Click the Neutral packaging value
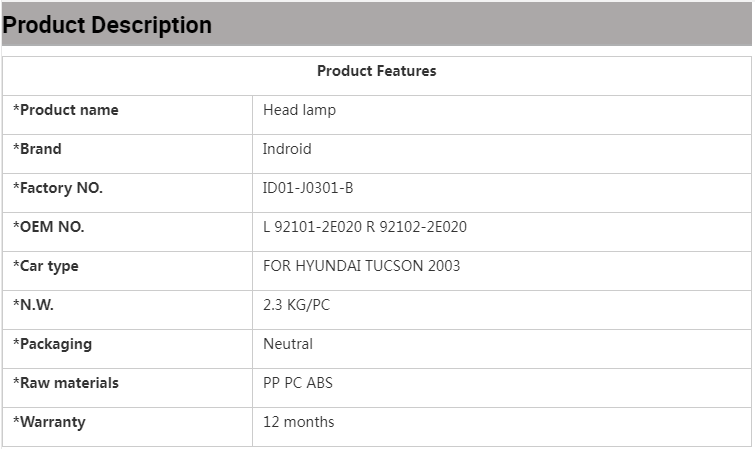 (288, 344)
